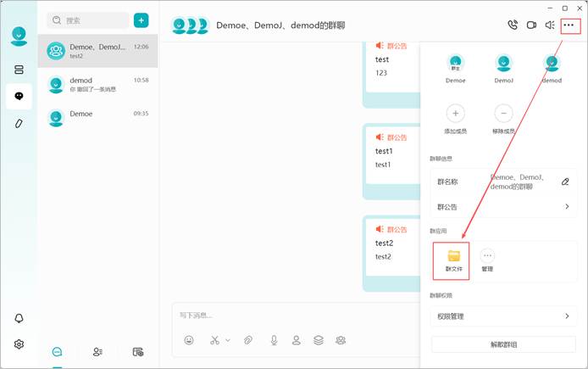Start a voice call with the phone icon
This screenshot has height=369, width=588.
[x=513, y=25]
